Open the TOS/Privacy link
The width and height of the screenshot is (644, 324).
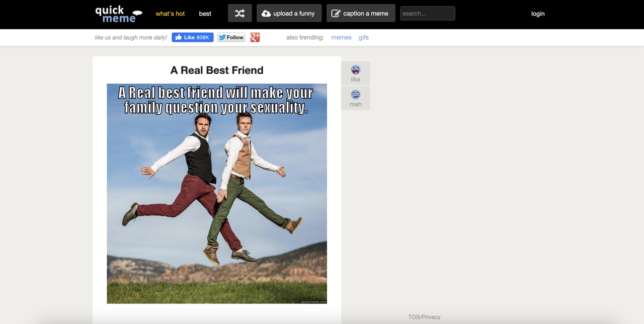coord(424,317)
